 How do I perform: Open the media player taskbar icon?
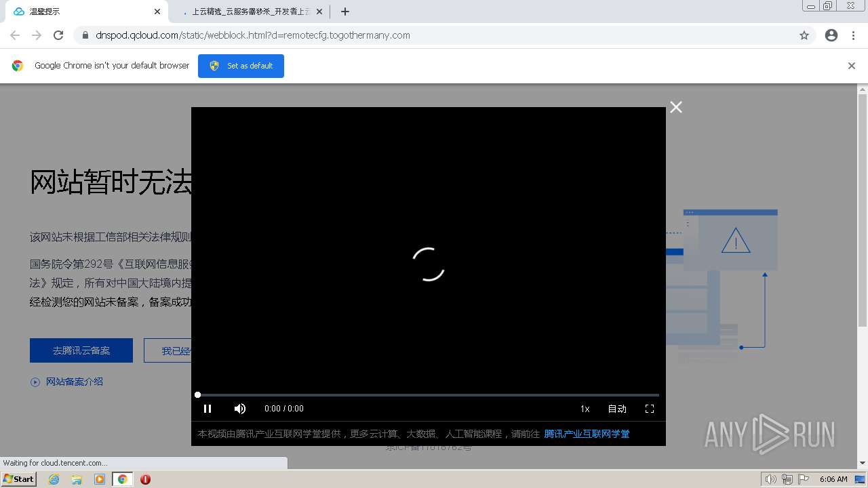(x=100, y=479)
